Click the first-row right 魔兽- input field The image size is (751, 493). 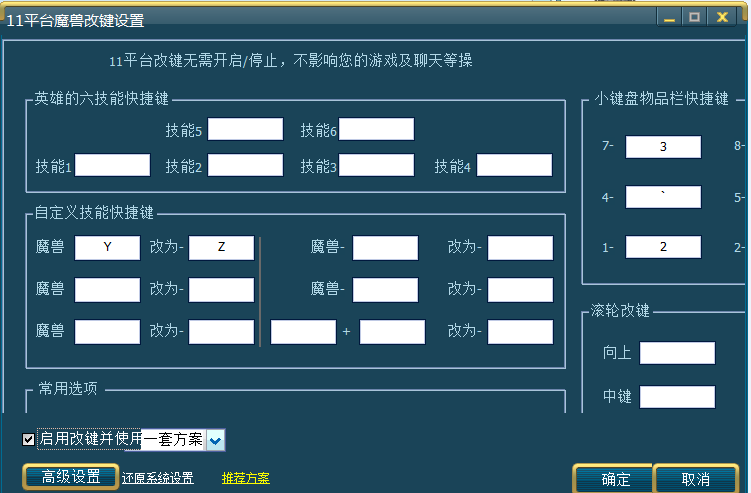tap(386, 248)
